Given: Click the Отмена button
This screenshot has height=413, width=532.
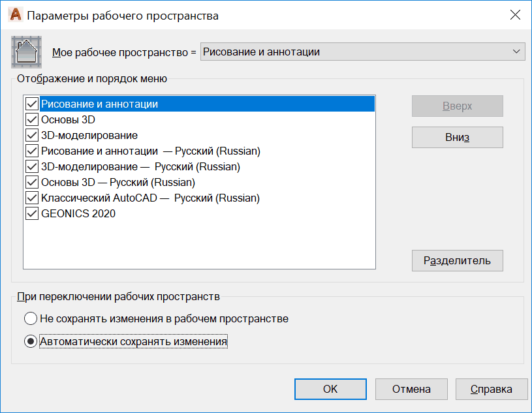Looking at the screenshot, I should point(411,389).
